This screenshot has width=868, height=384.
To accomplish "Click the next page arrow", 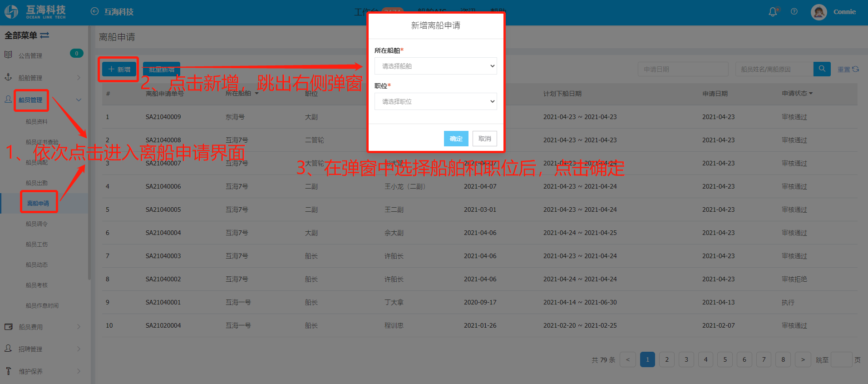I will pyautogui.click(x=803, y=359).
